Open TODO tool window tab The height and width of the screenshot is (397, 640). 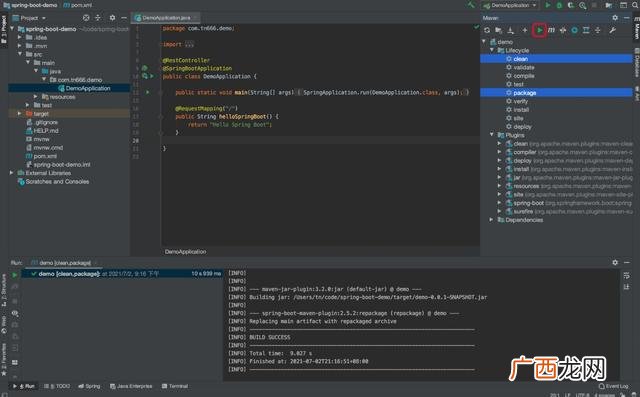tap(57, 386)
